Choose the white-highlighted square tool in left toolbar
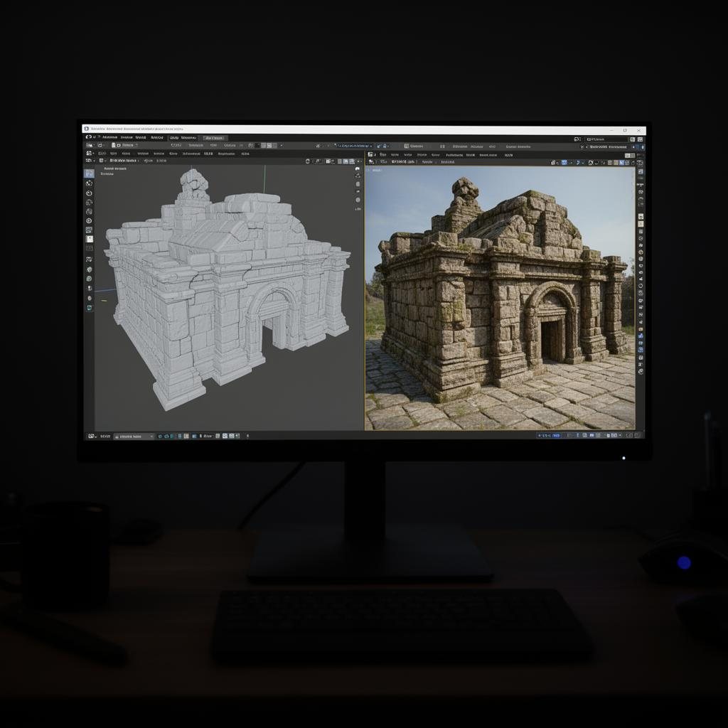The height and width of the screenshot is (728, 728). click(90, 239)
